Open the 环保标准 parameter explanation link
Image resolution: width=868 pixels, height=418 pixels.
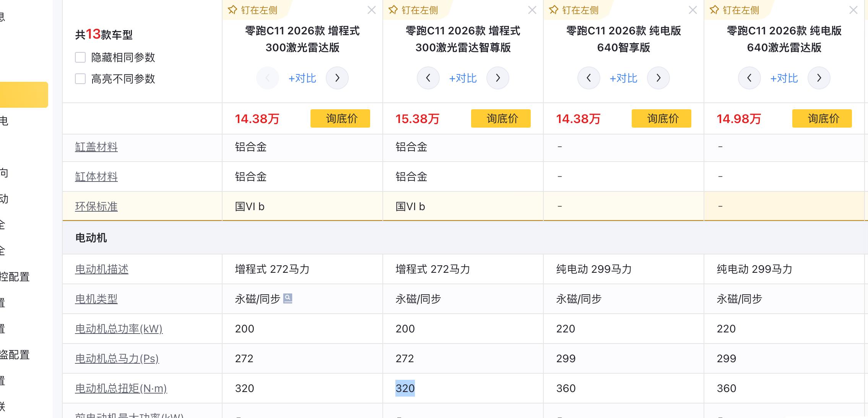point(96,206)
